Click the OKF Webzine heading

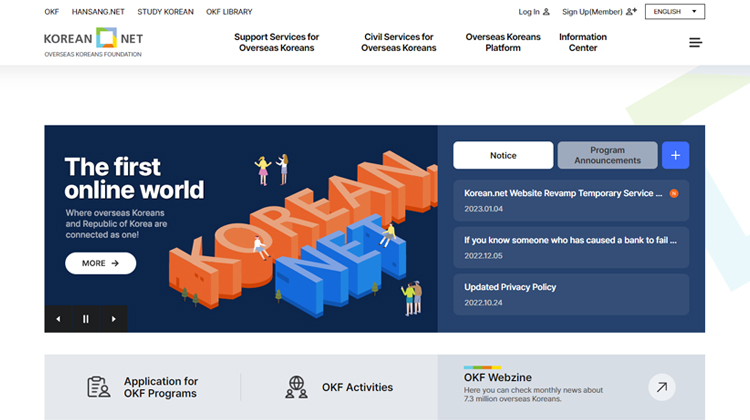click(x=497, y=377)
